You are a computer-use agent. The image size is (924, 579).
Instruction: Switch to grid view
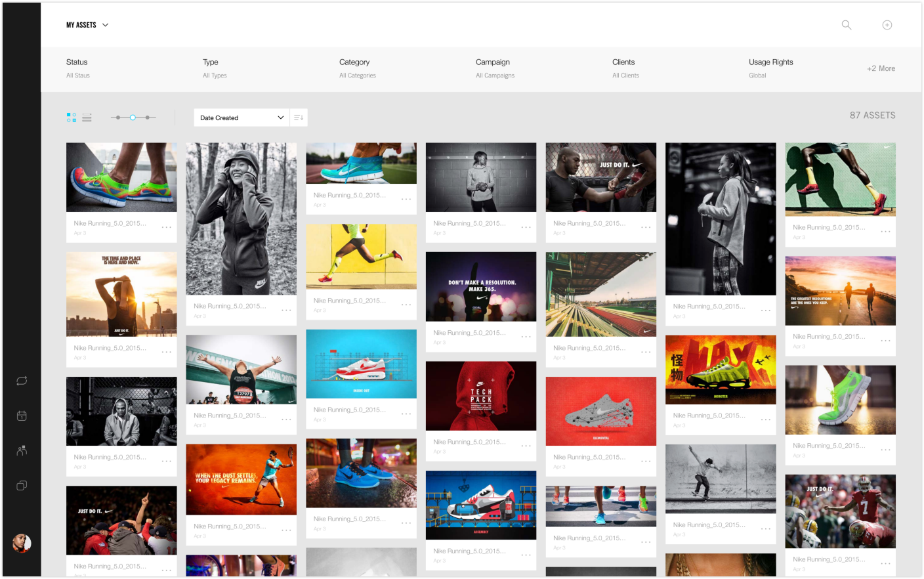(x=72, y=118)
